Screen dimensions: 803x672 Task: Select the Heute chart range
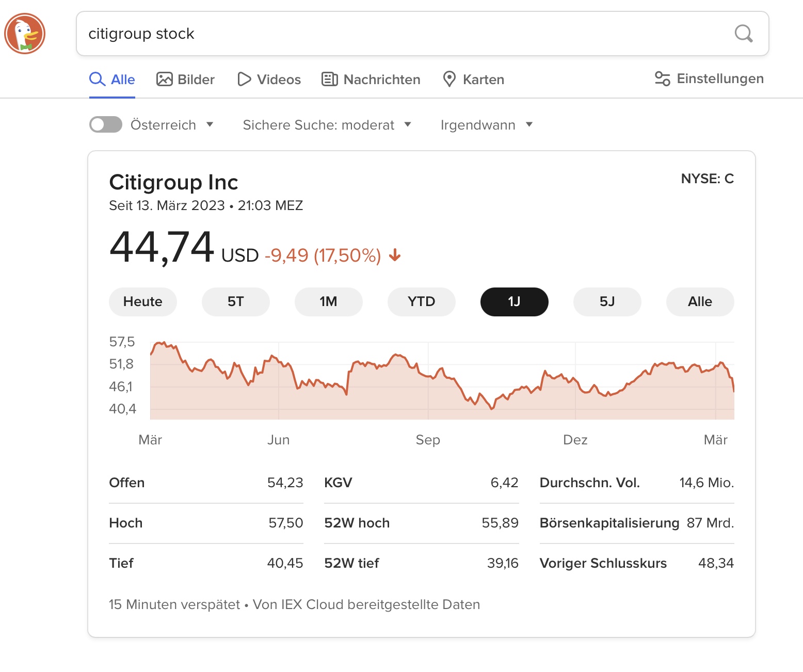click(143, 302)
